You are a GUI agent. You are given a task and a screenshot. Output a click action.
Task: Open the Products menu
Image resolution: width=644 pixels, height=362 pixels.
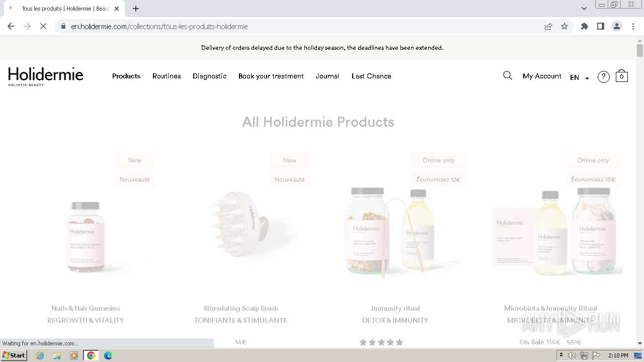click(126, 76)
